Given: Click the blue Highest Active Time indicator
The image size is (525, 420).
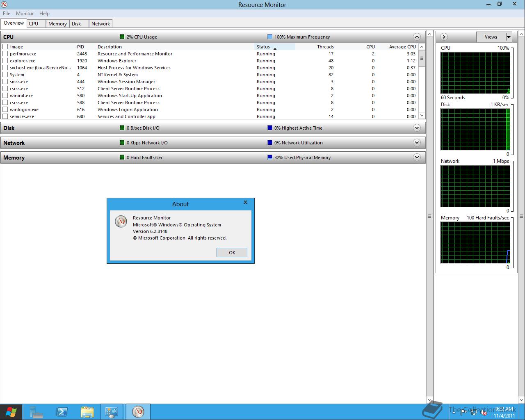Looking at the screenshot, I should click(x=269, y=128).
